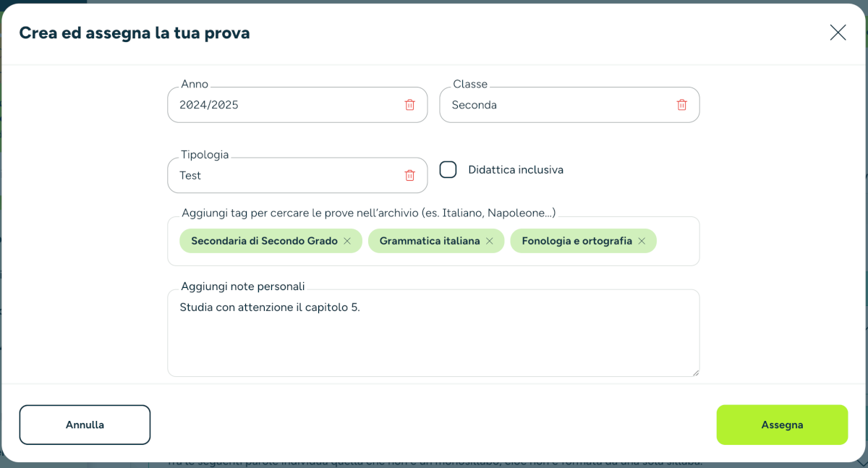Click the green Assegna button
This screenshot has width=868, height=468.
coord(782,425)
